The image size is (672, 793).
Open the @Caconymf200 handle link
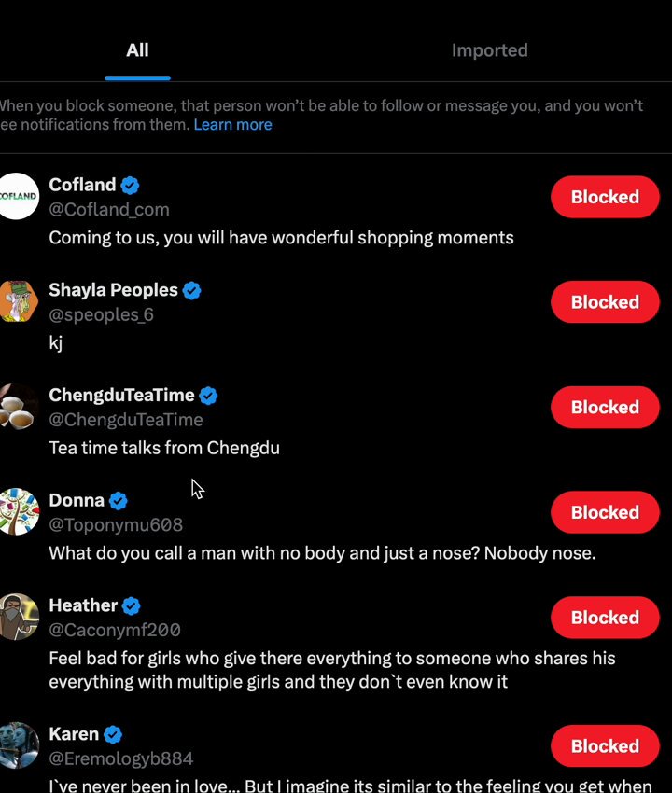(115, 630)
